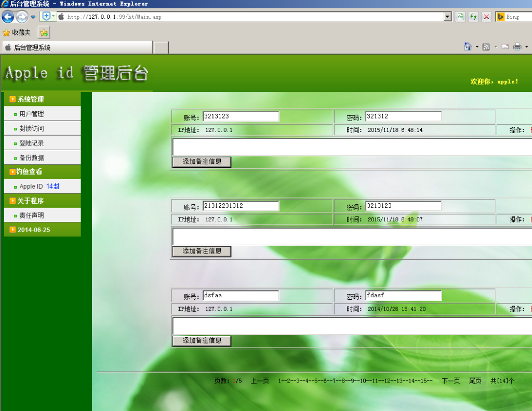Click the 2014-06-25 sidebar header
Screen dimensions: 532x411
pos(43,230)
